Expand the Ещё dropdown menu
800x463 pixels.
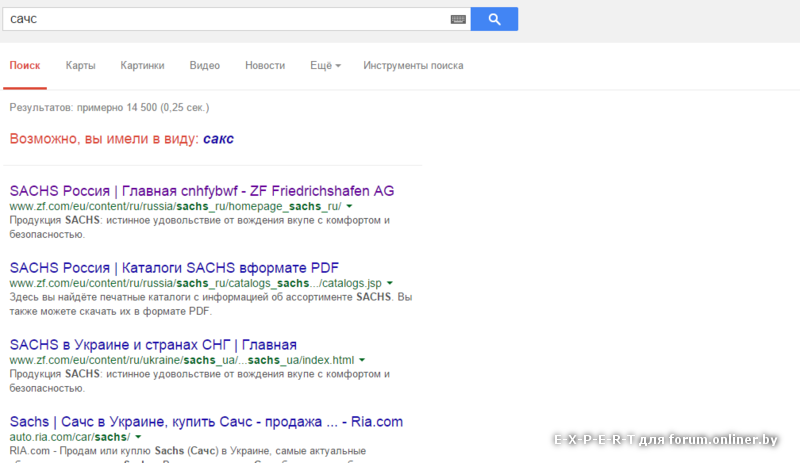(325, 65)
